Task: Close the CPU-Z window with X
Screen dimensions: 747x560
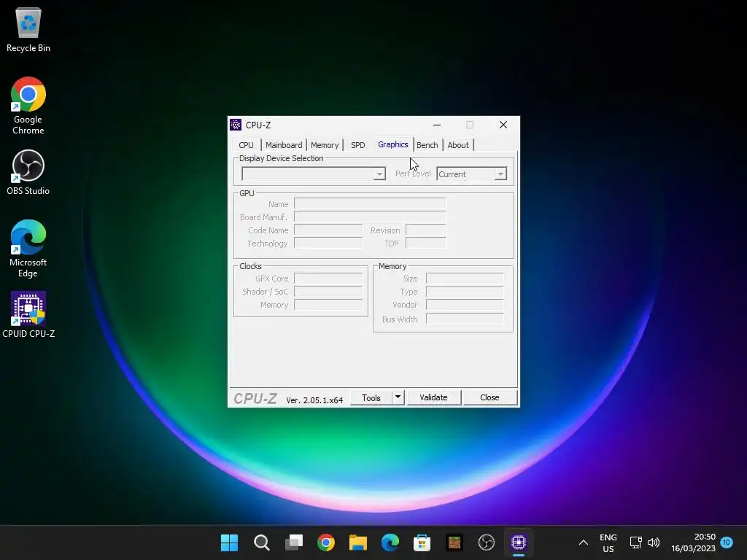Action: [503, 125]
